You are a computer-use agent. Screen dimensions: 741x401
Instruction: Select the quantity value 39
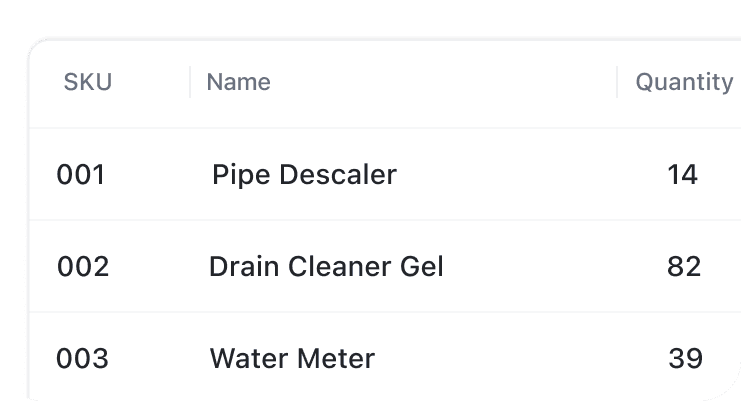click(x=685, y=358)
